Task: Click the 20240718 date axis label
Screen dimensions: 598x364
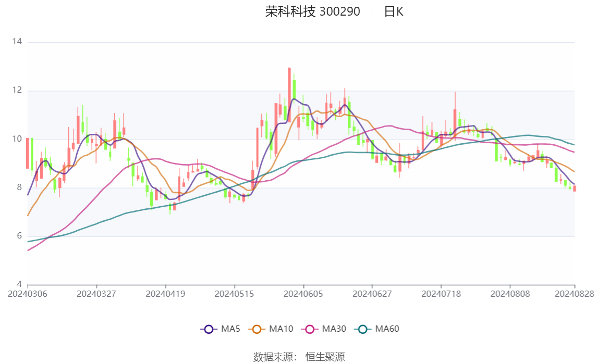Action: [x=441, y=294]
